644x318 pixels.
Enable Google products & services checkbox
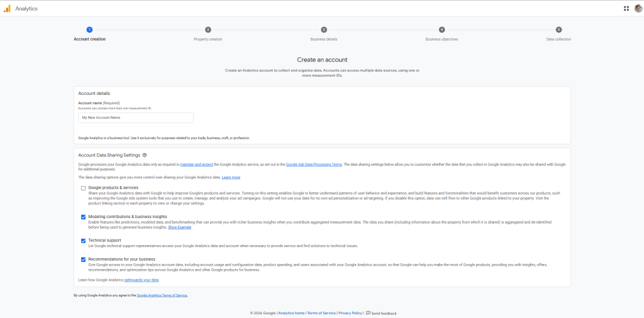click(84, 189)
